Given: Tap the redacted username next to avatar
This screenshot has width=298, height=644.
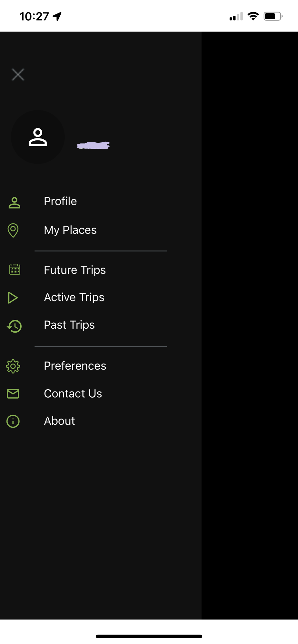Looking at the screenshot, I should click(x=93, y=146).
